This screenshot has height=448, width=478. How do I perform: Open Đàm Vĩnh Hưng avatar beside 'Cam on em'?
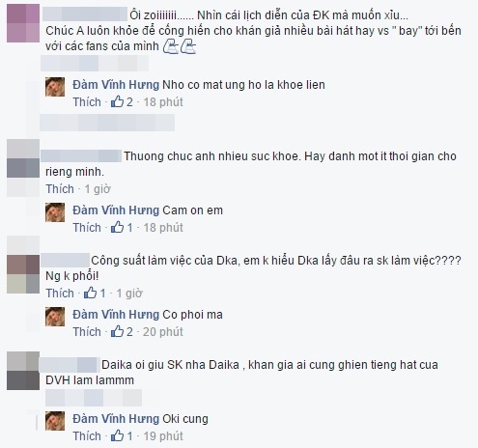[x=55, y=212]
